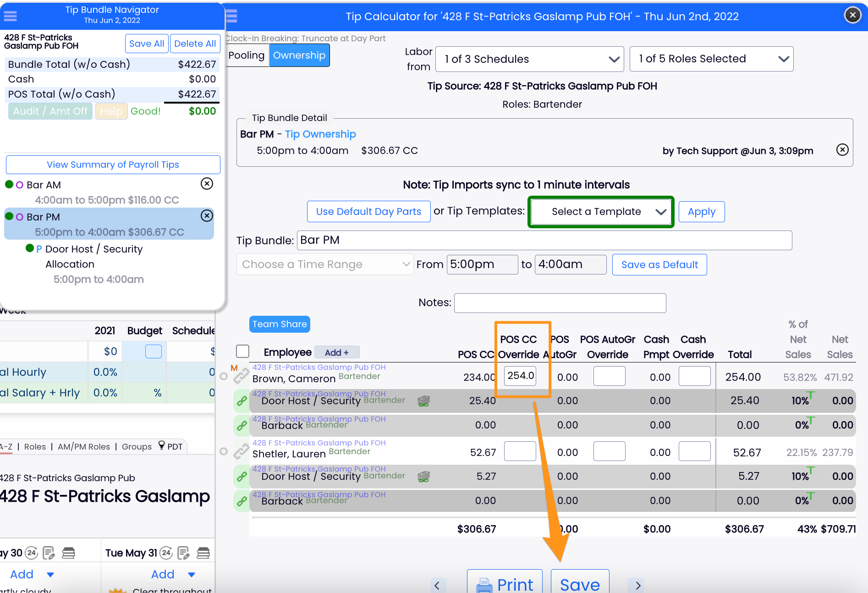The image size is (868, 593).
Task: Switch to Pooling mode
Action: point(247,55)
